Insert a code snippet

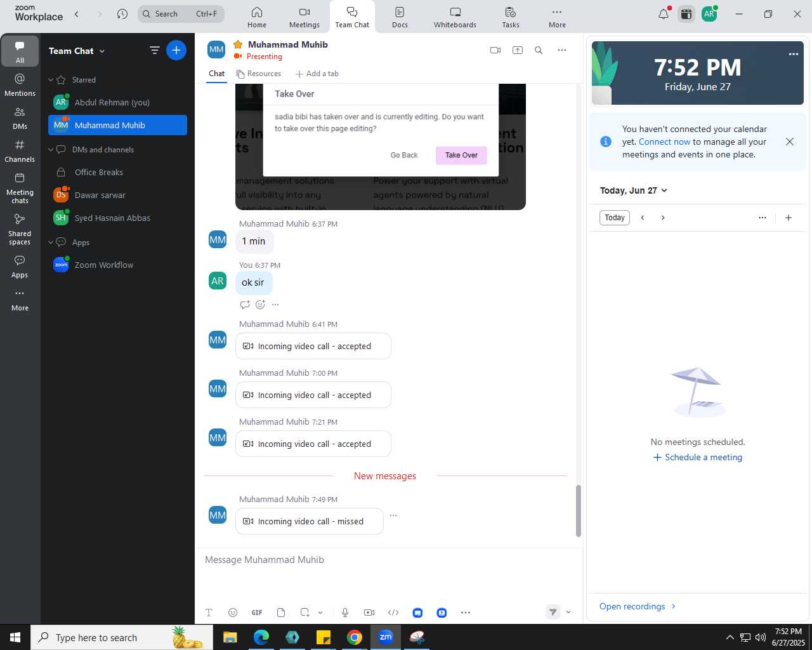pyautogui.click(x=393, y=613)
